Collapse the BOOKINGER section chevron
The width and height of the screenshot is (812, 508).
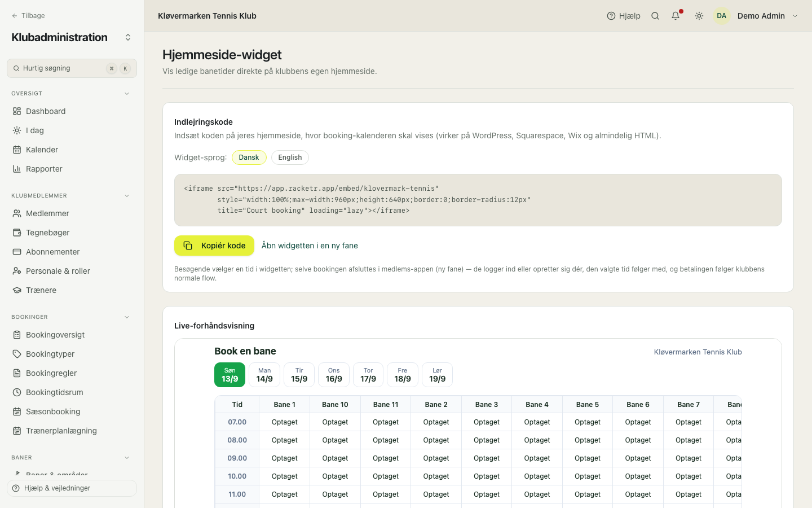[x=127, y=317]
